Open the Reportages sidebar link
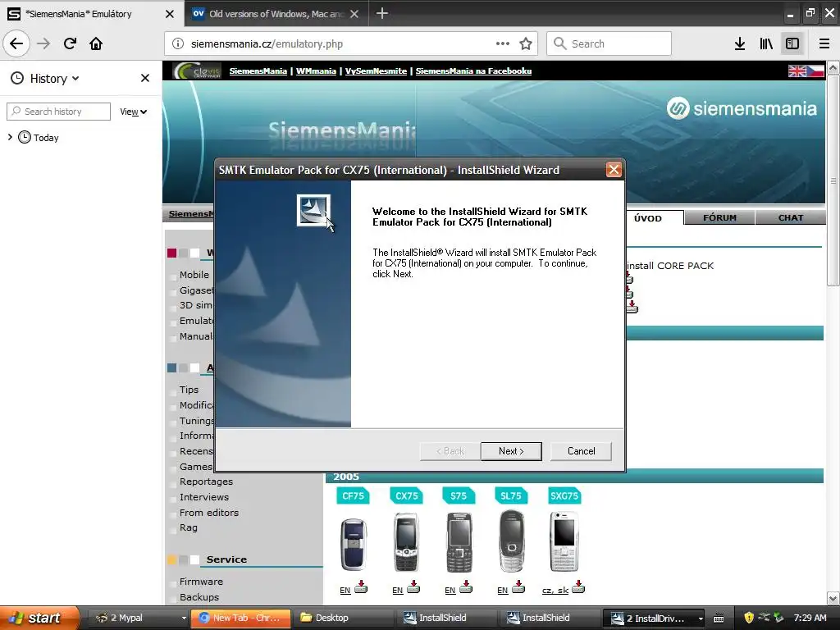The height and width of the screenshot is (630, 840). click(206, 482)
